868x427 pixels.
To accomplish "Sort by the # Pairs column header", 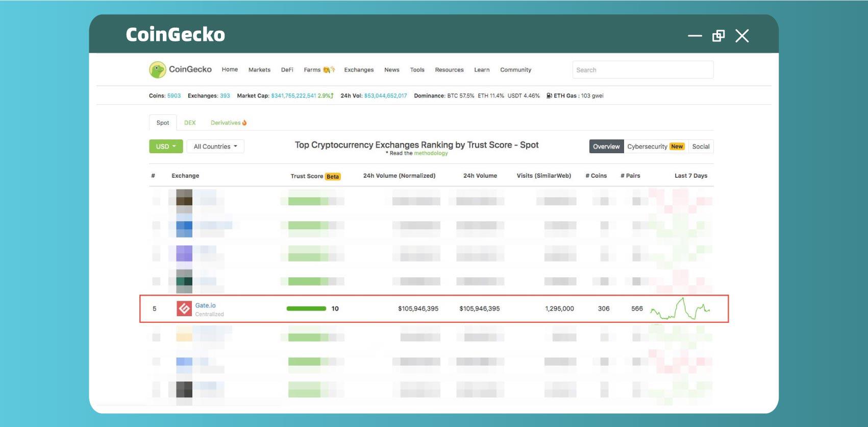I will (x=630, y=176).
